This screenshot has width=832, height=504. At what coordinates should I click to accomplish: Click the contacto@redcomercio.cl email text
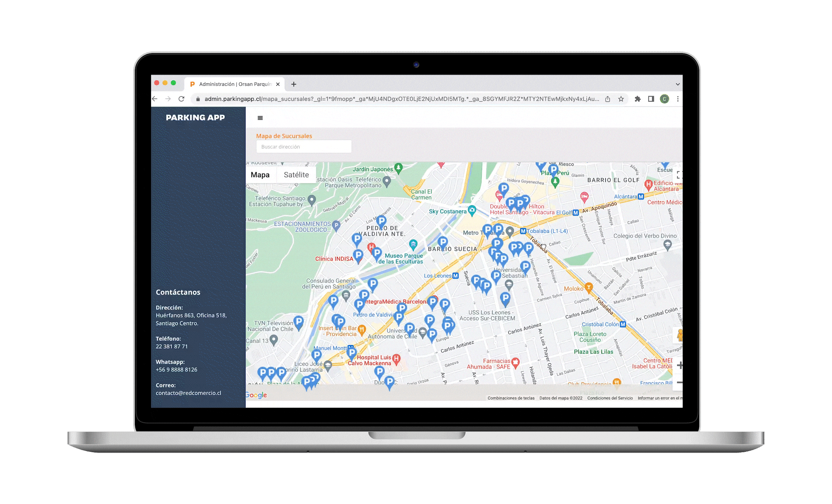[188, 393]
